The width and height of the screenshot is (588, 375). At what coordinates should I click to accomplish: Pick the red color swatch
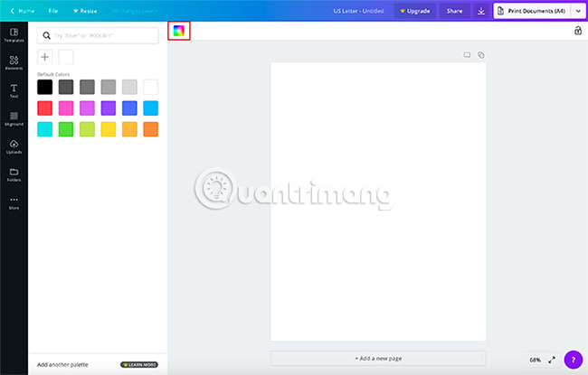pos(44,108)
